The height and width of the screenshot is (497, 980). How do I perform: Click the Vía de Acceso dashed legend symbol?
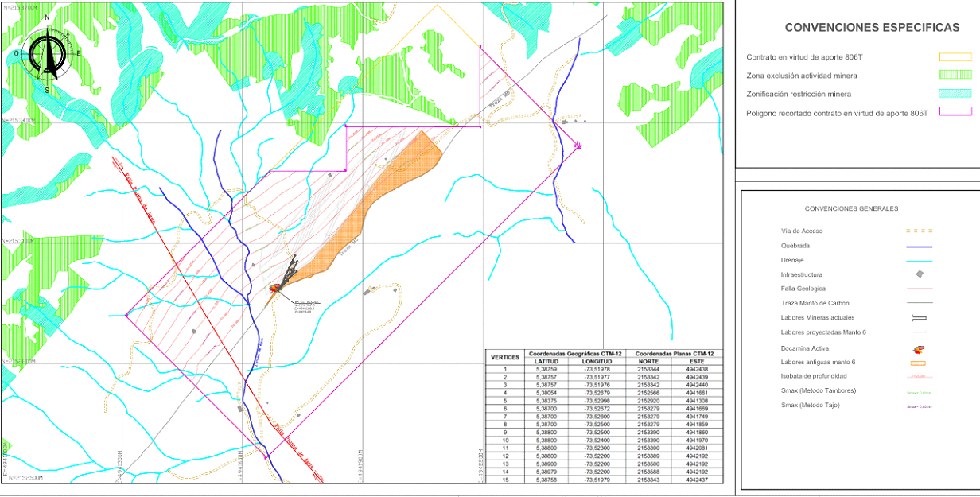919,231
